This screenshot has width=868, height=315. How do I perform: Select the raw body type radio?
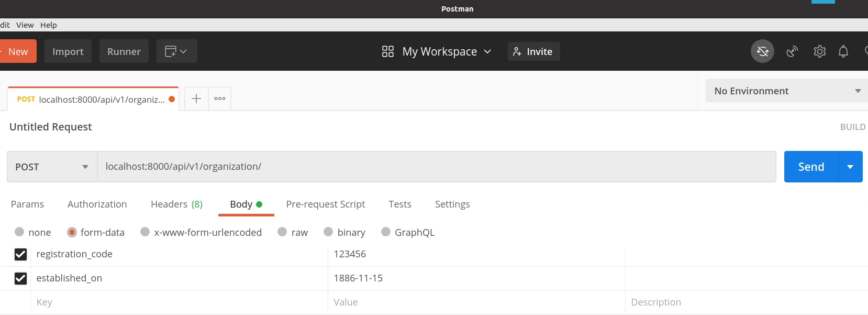(282, 232)
